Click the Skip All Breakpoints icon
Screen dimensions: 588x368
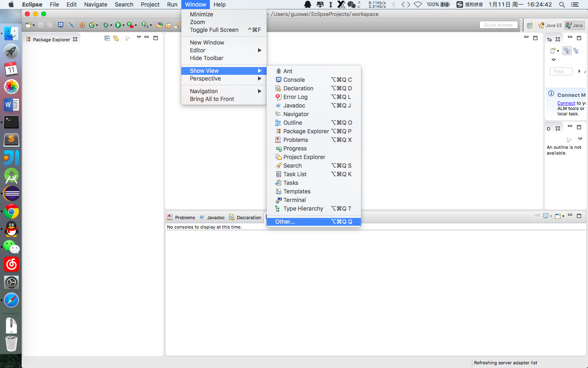pos(71,25)
